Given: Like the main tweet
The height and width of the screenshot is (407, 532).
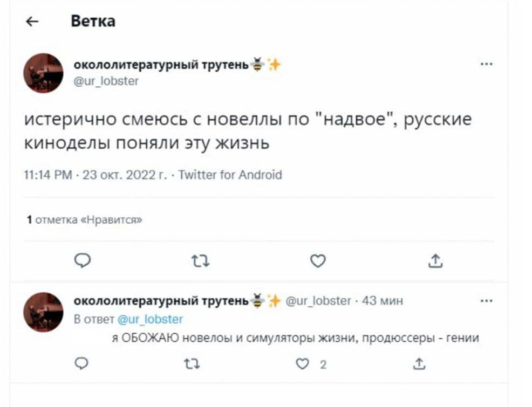Looking at the screenshot, I should pos(318,261).
